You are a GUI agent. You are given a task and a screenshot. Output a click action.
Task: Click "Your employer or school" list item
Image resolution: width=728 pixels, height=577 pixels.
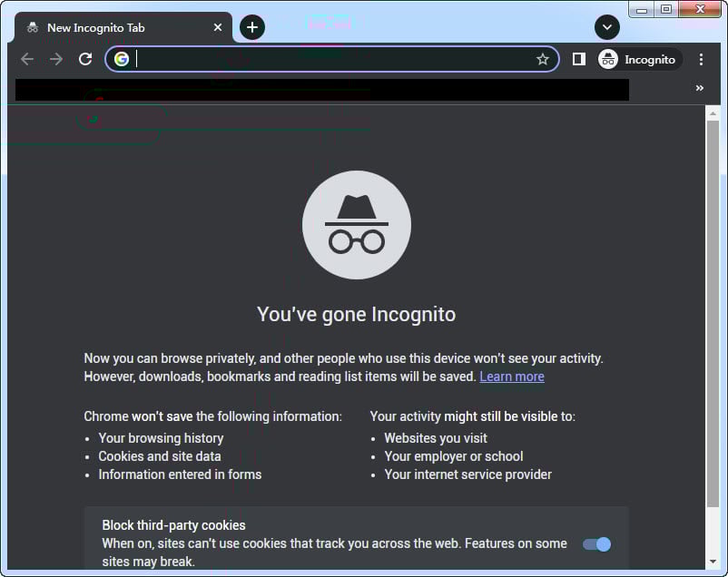click(x=454, y=456)
